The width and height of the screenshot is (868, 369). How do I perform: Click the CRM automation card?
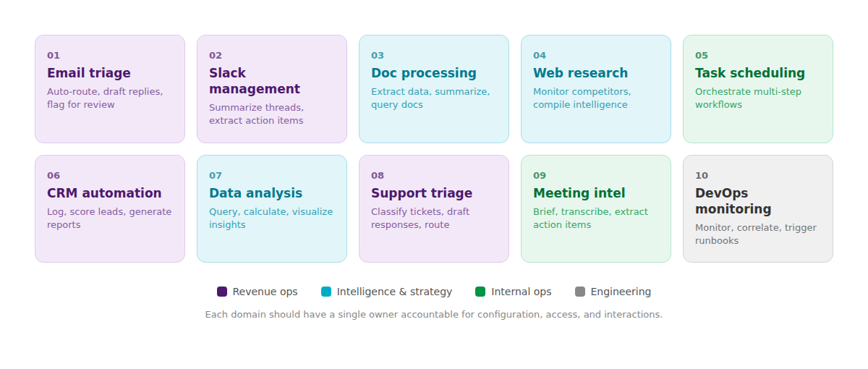[110, 208]
